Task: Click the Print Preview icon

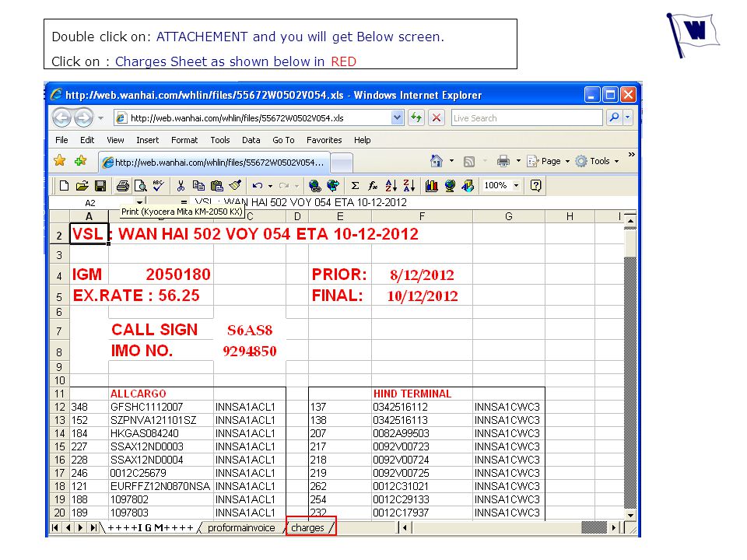Action: (141, 186)
